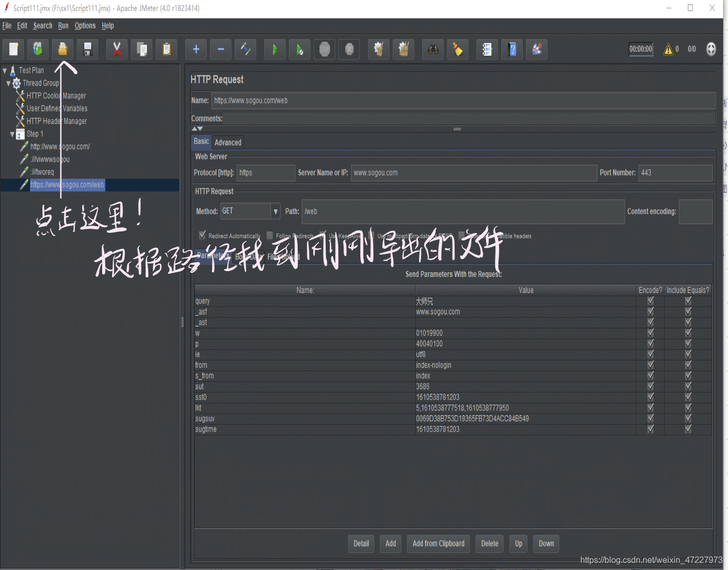This screenshot has height=570, width=728.
Task: Select the Test Plan flask icon node
Action: point(13,70)
